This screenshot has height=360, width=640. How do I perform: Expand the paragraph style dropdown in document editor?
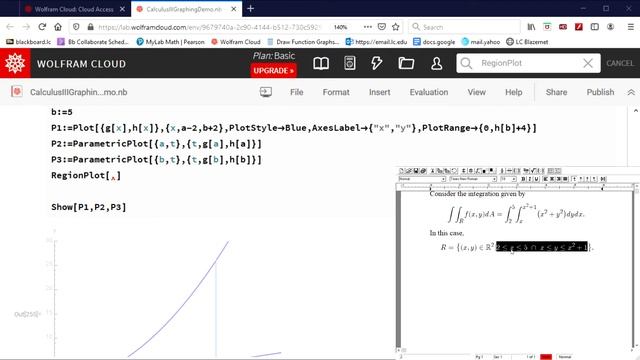click(443, 179)
